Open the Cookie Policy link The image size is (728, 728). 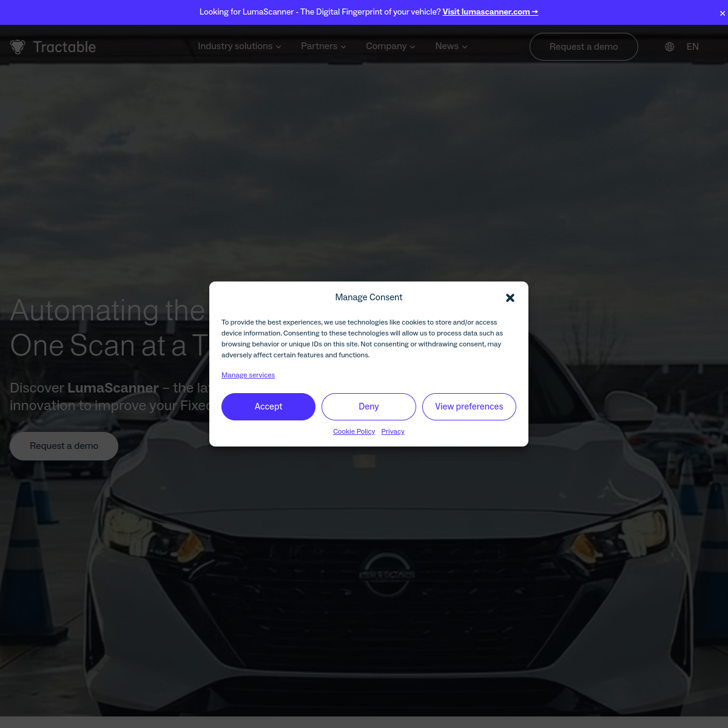(x=354, y=431)
